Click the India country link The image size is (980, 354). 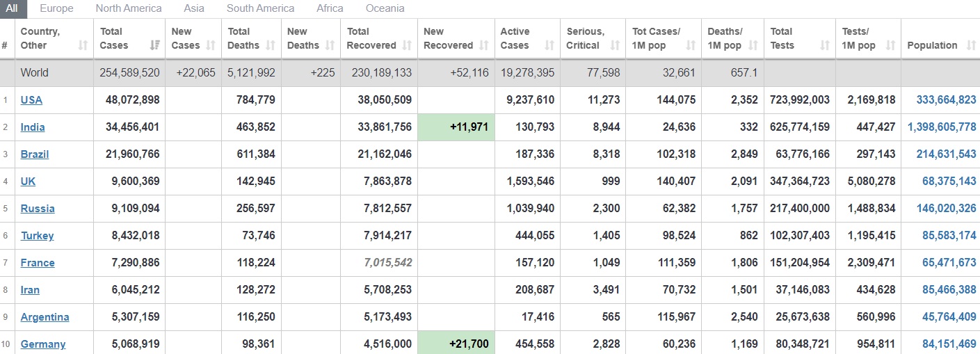tap(33, 127)
